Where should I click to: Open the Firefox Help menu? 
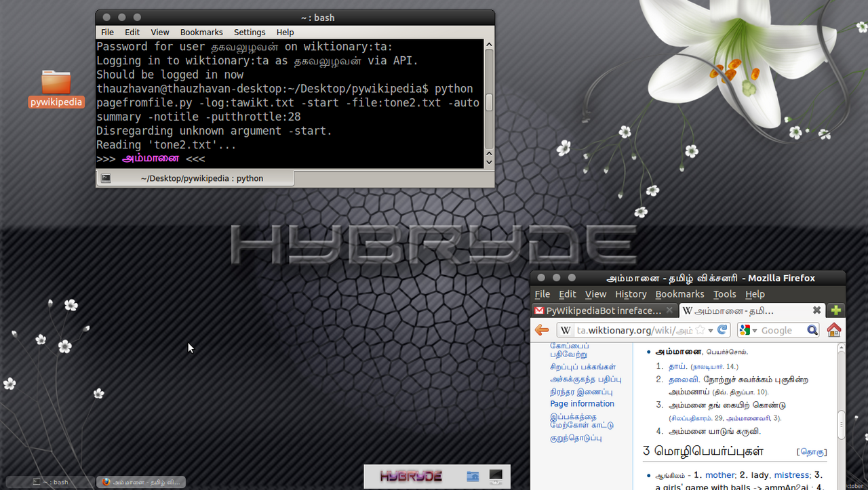click(x=755, y=293)
